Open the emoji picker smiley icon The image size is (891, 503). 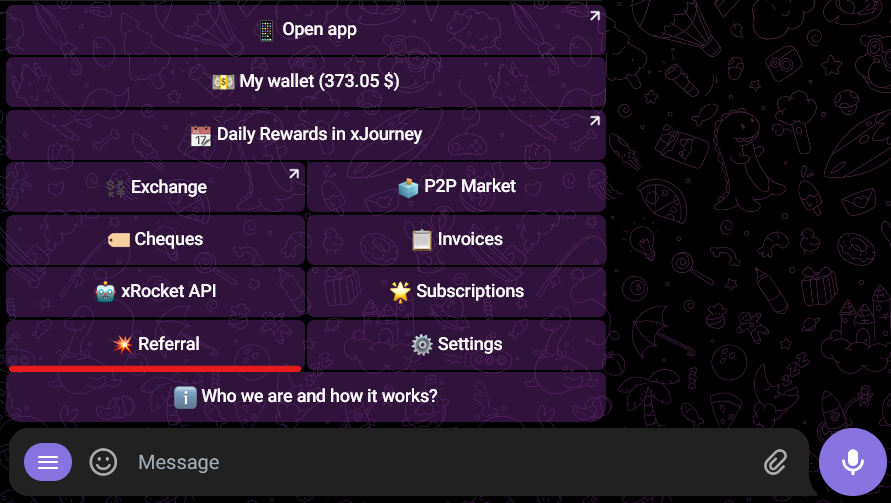103,461
